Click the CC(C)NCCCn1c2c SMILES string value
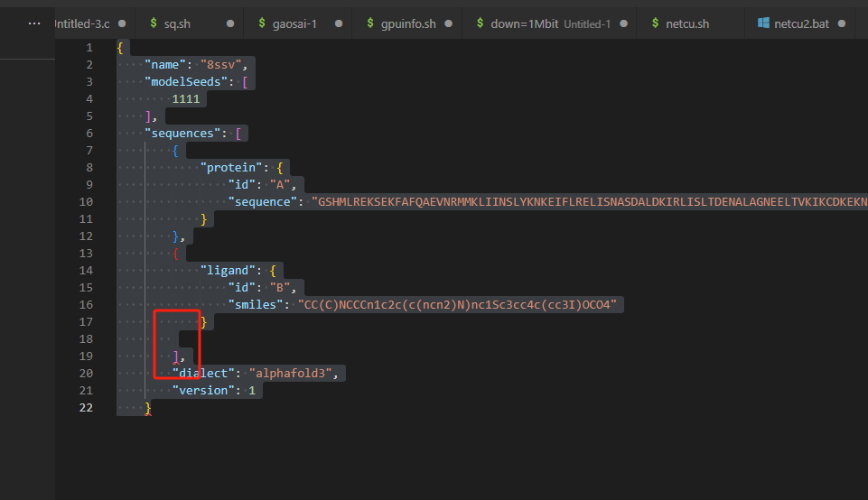 coord(457,305)
